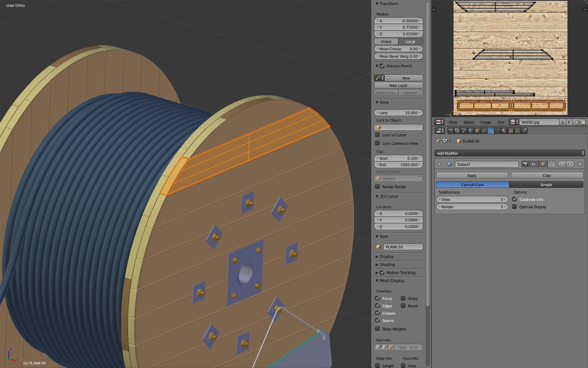The width and height of the screenshot is (588, 368).
Task: Enable Optimal Display checkbox
Action: pos(514,207)
